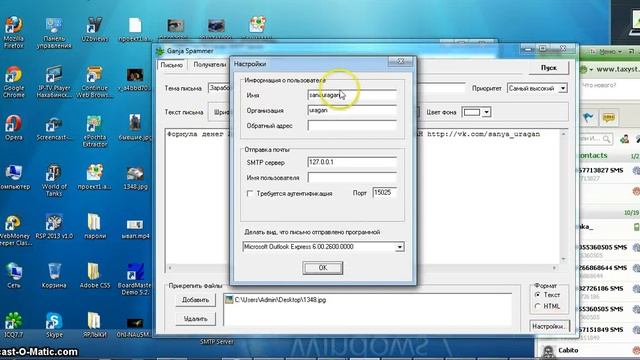640x360 pixels.
Task: Open the Меню dropdown in ICQ window
Action: click(610, 52)
